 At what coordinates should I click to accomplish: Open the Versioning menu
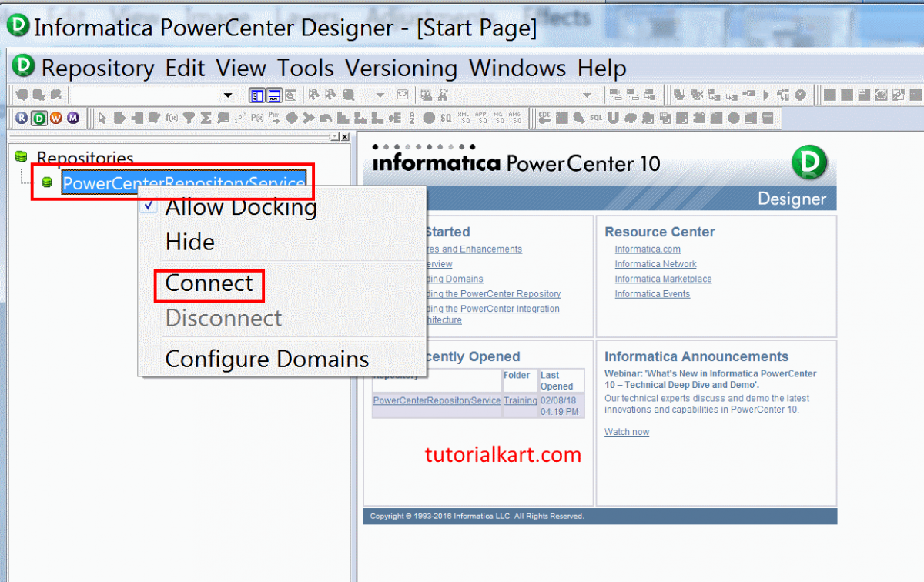(401, 68)
